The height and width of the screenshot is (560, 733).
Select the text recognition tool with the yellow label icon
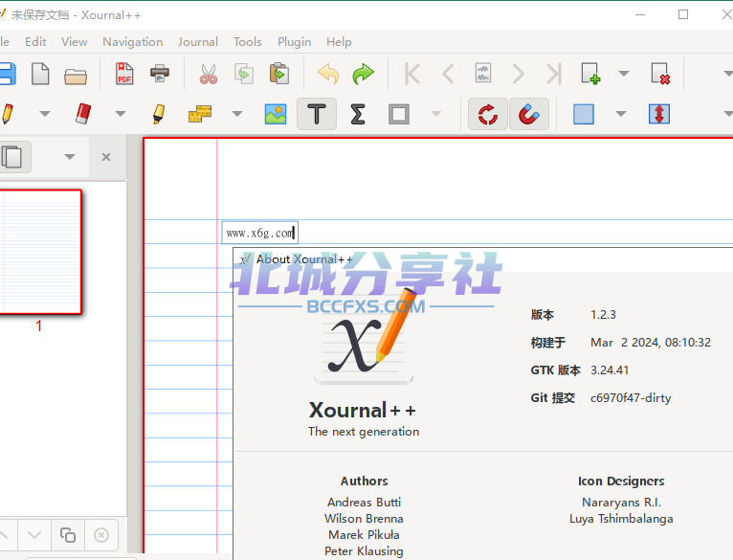tap(200, 114)
